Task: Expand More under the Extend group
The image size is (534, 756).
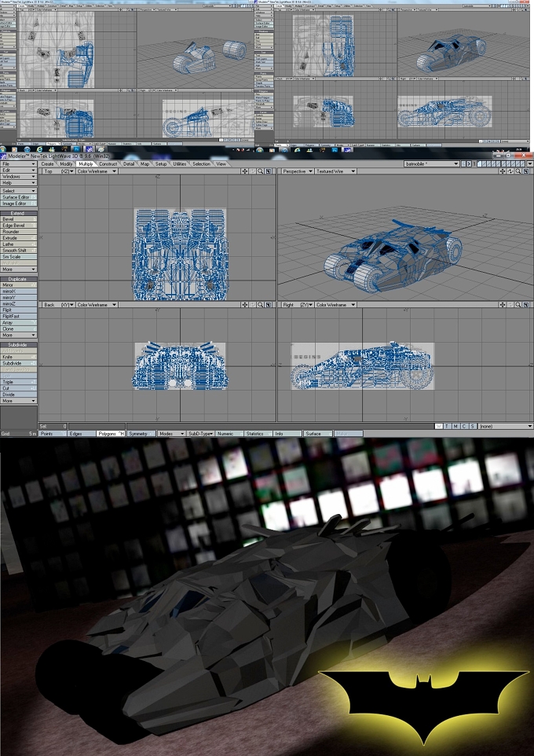Action: click(x=18, y=270)
